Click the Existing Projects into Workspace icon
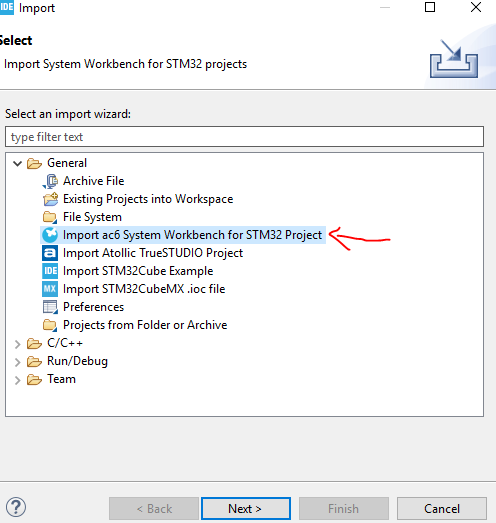The height and width of the screenshot is (523, 496). 50,199
